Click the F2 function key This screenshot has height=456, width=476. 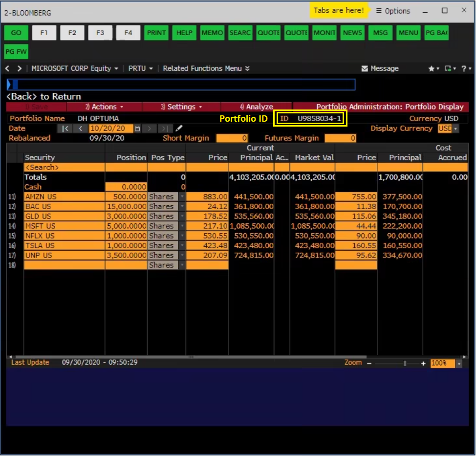pyautogui.click(x=72, y=33)
